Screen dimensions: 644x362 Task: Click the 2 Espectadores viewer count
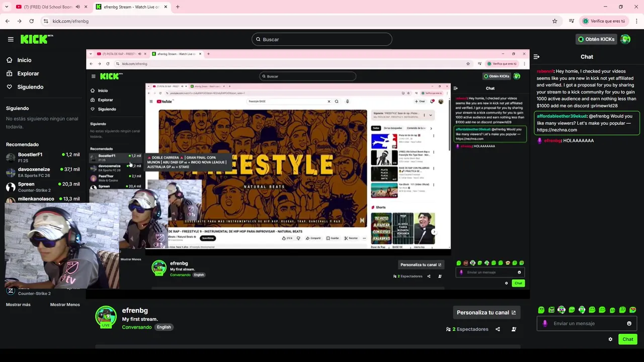[467, 329]
